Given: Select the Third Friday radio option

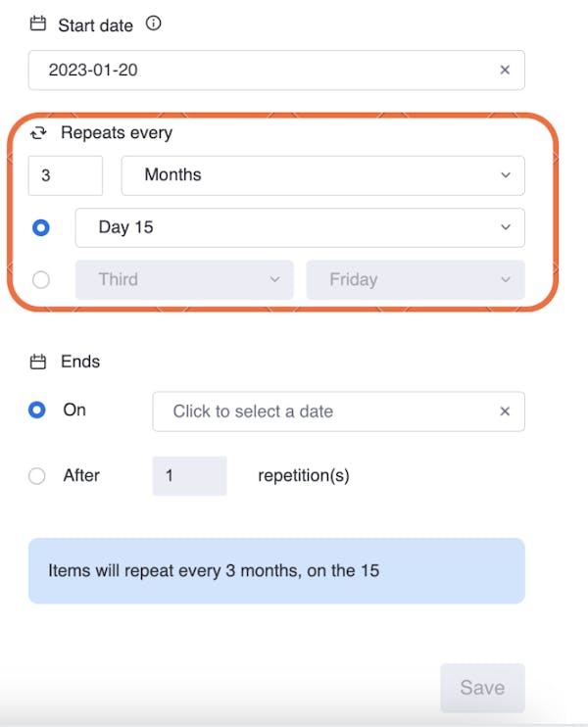Looking at the screenshot, I should point(41,279).
